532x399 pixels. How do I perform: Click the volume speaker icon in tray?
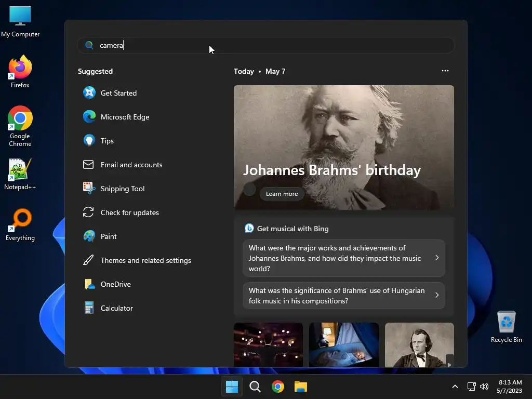tap(484, 387)
